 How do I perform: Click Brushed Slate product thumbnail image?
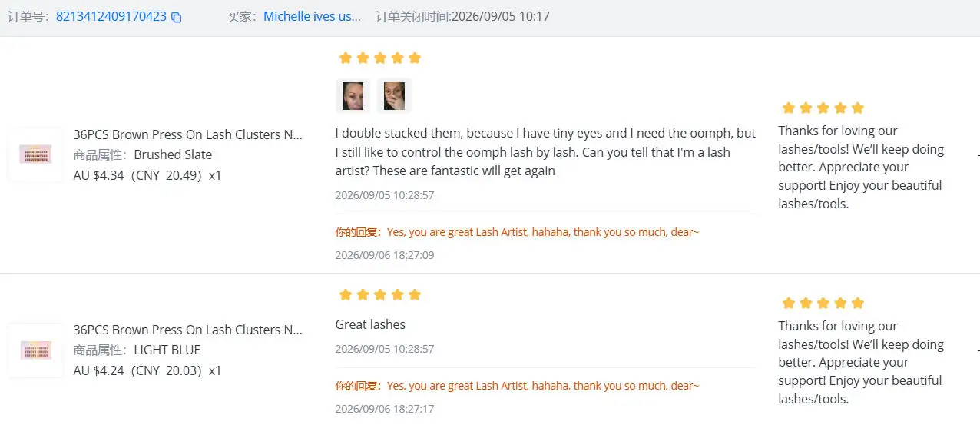point(35,154)
